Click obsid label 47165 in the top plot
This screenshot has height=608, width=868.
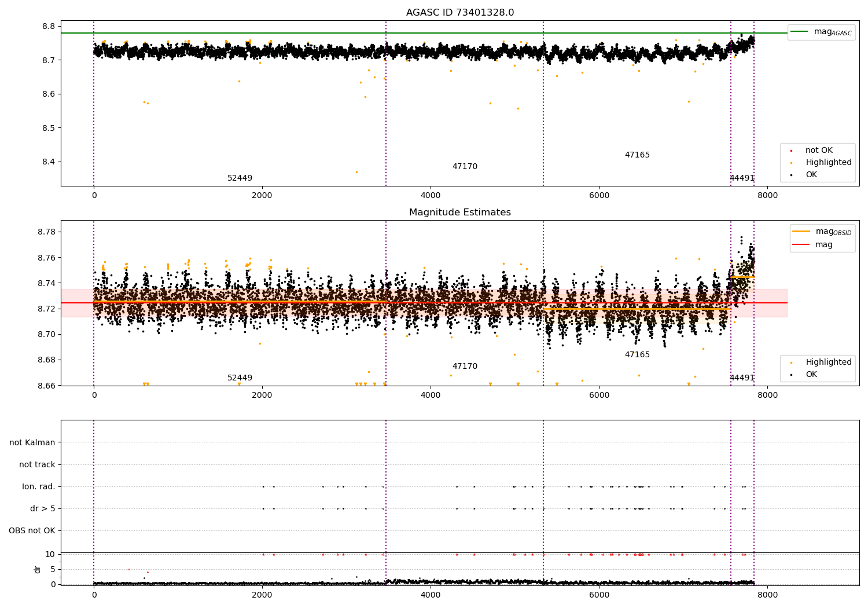[x=637, y=155]
